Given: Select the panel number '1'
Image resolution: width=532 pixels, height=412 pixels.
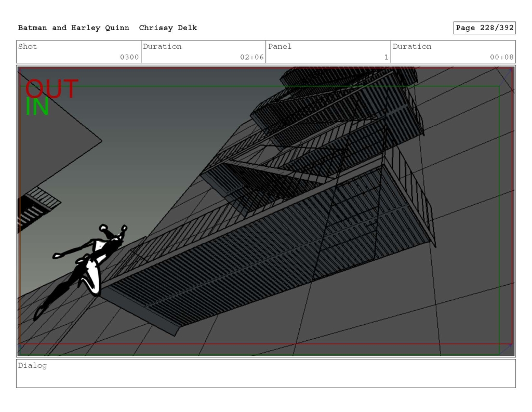Looking at the screenshot, I should pos(386,57).
